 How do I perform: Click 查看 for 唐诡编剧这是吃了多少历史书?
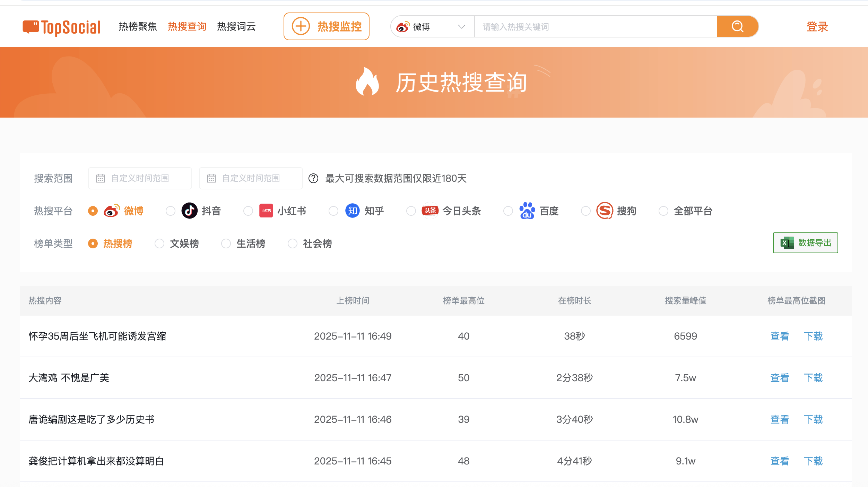(x=780, y=419)
